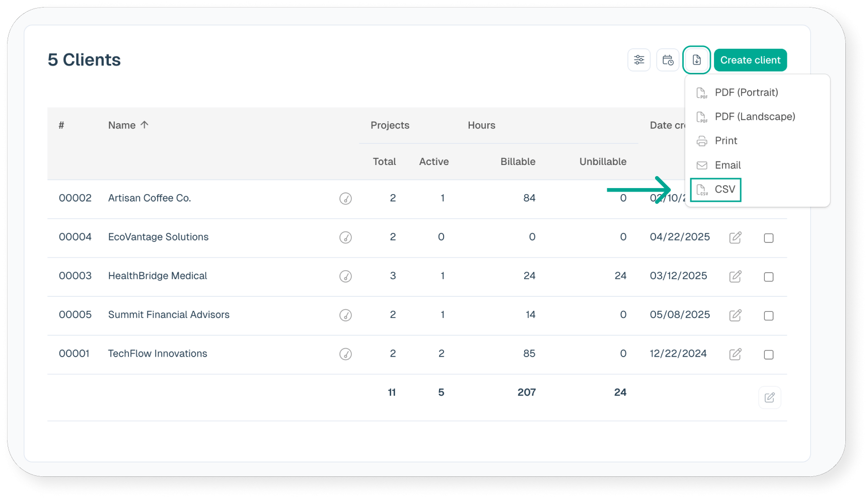Edit the HealthBridge Medical client entry
Screen dimensions: 868x499
(735, 276)
